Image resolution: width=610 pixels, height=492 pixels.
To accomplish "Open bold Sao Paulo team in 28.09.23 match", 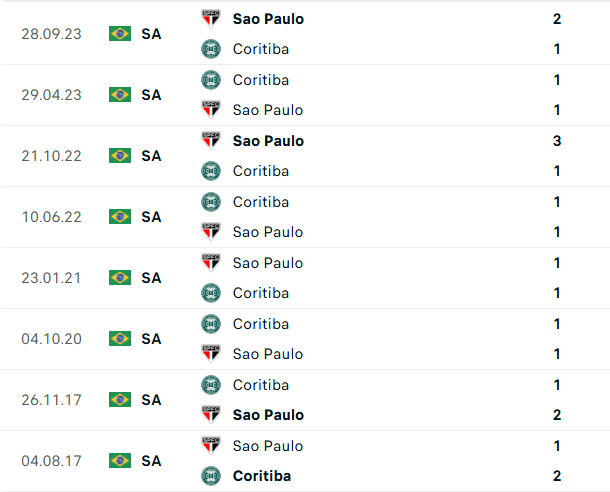I will click(268, 18).
